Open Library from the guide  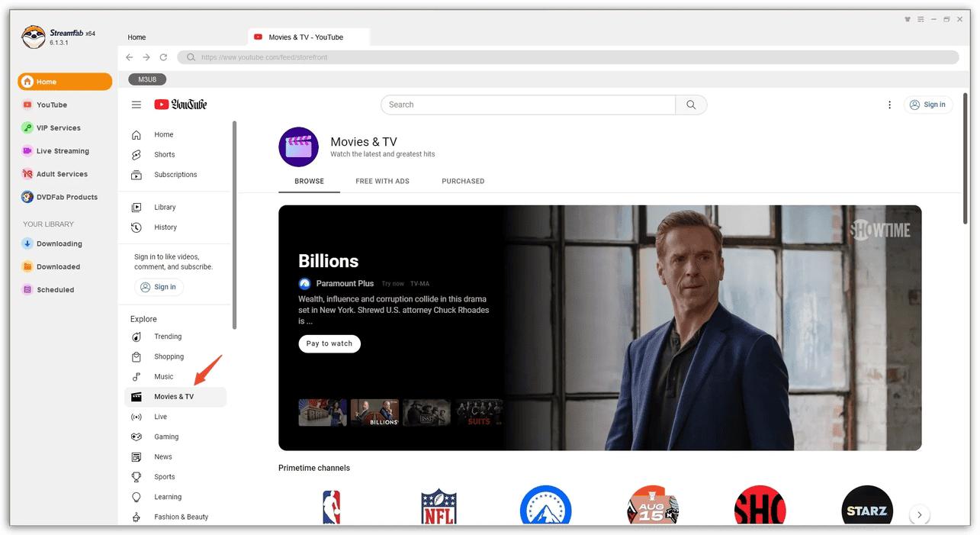point(175,207)
